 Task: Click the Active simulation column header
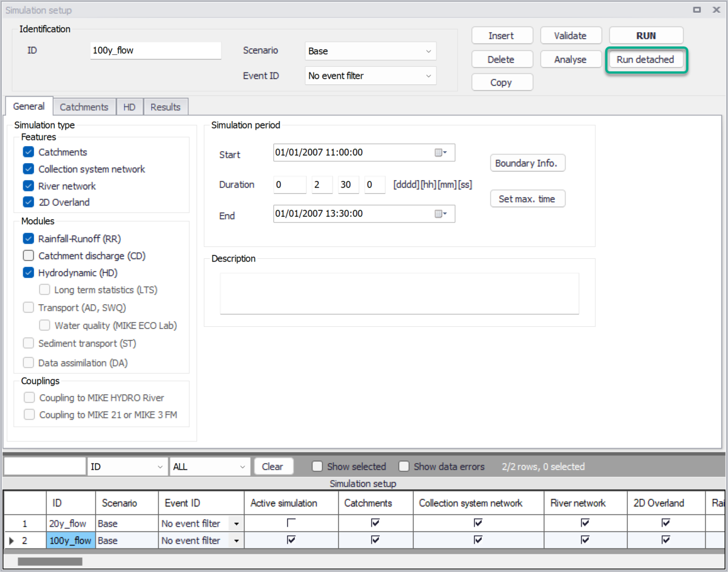[x=291, y=503]
